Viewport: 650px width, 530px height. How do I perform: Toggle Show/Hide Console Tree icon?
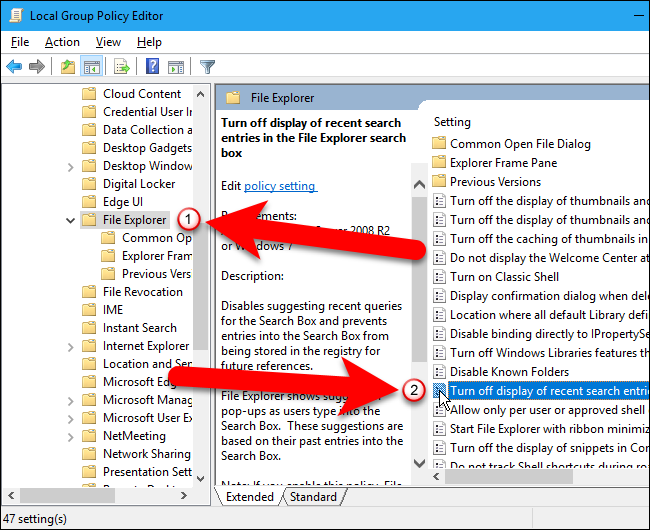(92, 66)
